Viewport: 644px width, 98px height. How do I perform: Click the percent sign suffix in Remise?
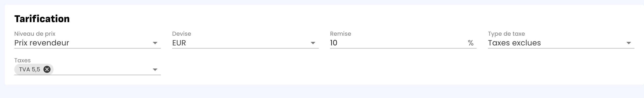[x=471, y=43]
